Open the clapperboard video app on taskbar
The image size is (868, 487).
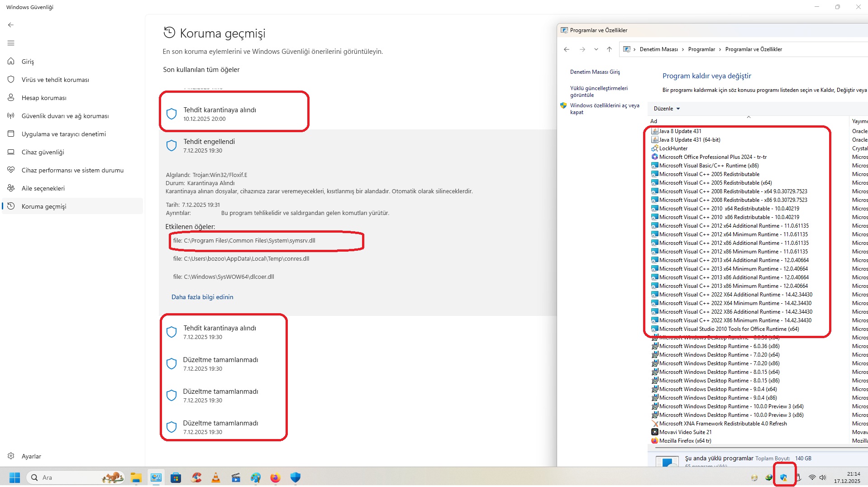pyautogui.click(x=236, y=477)
